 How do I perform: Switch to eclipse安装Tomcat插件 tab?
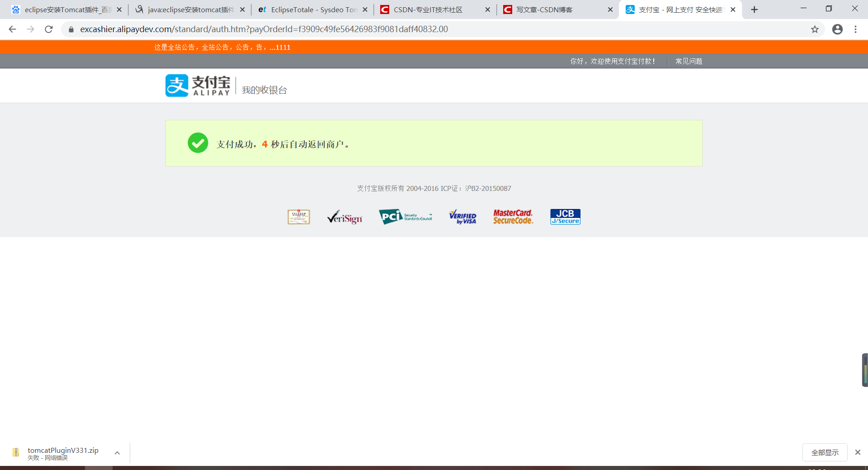pos(66,9)
